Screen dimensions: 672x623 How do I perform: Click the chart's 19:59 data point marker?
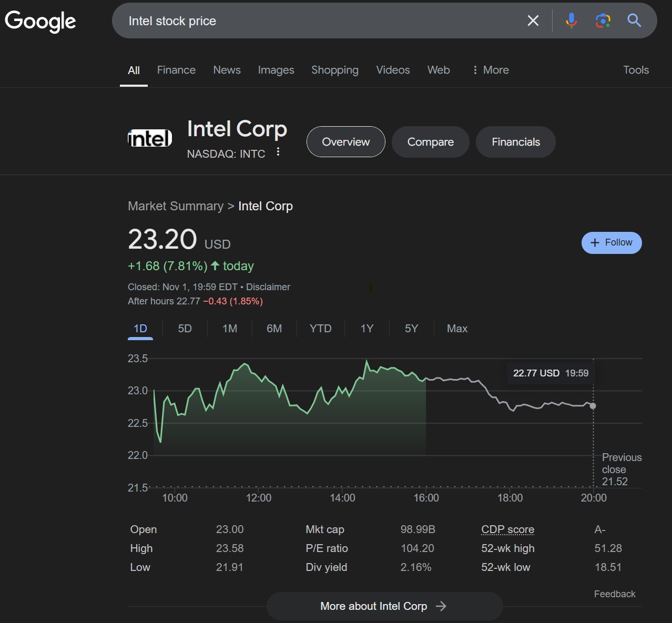[x=593, y=406]
